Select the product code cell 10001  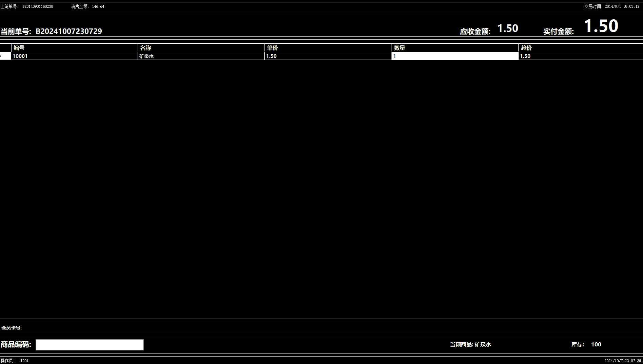pyautogui.click(x=75, y=56)
